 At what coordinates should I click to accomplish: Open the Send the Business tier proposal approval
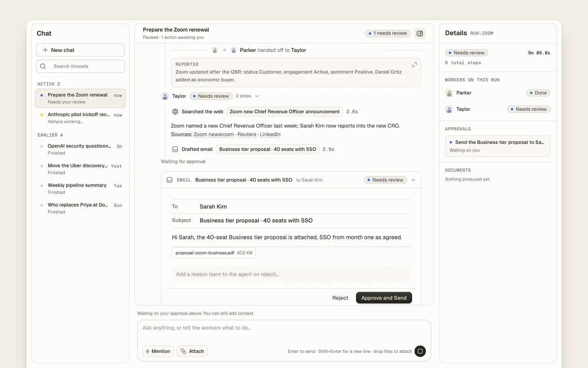(497, 146)
